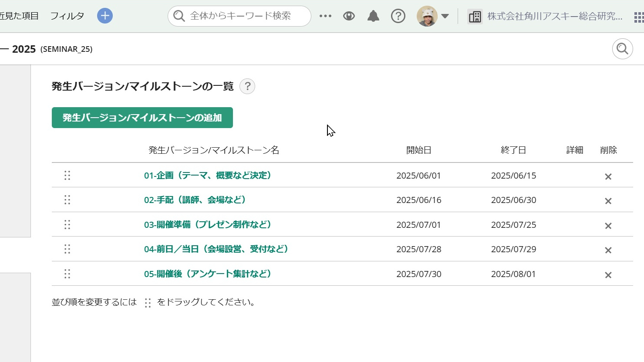Screen dimensions: 644x362
Task: Open the organization building icon
Action: pyautogui.click(x=475, y=17)
